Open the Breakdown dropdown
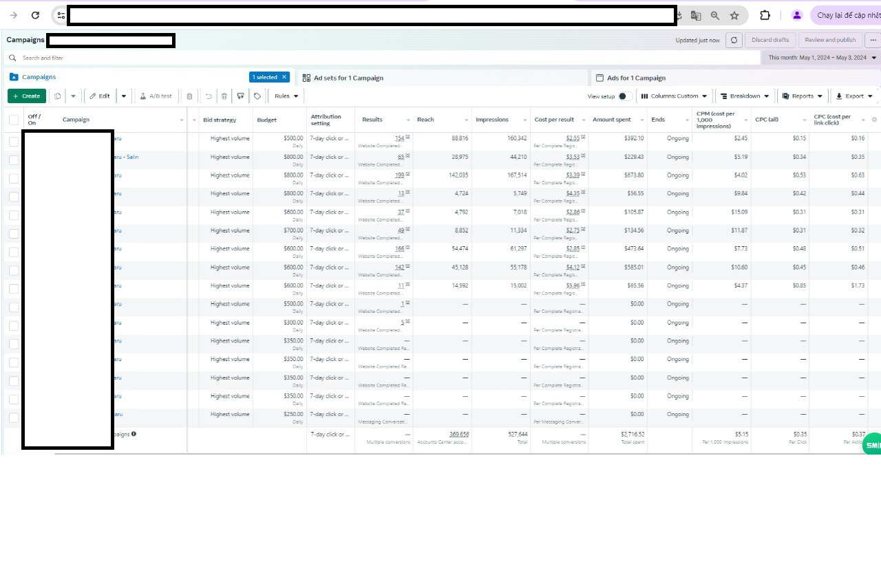The image size is (881, 588). 745,96
